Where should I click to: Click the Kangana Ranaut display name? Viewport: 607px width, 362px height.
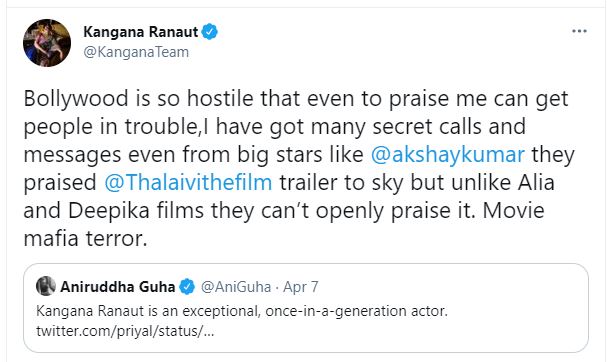[x=141, y=32]
